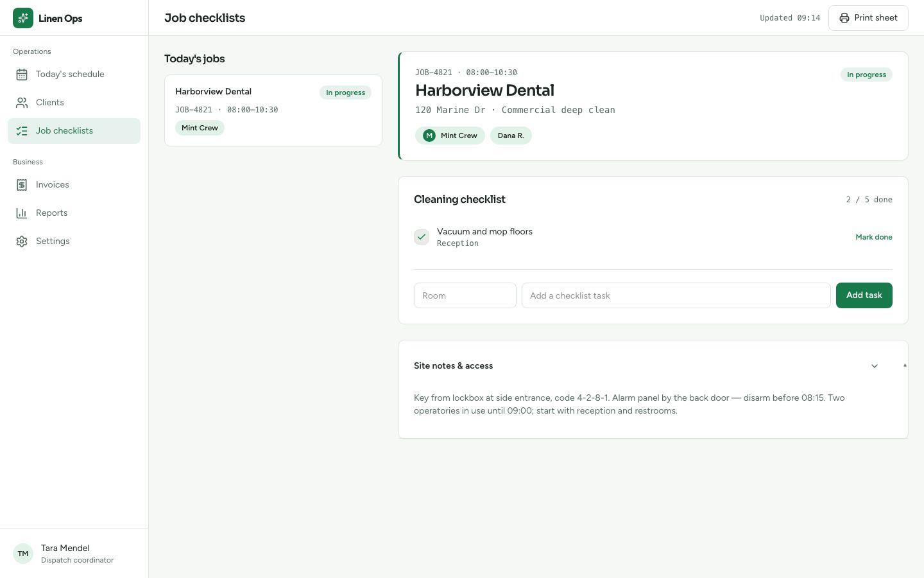
Task: Select the Harborview Dental job card
Action: (x=273, y=110)
